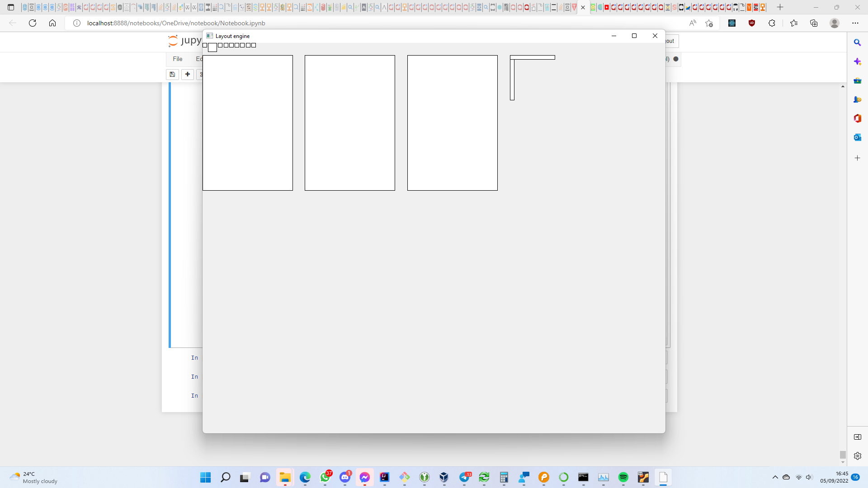Open the File menu in Jupyter
This screenshot has width=868, height=488.
point(177,59)
